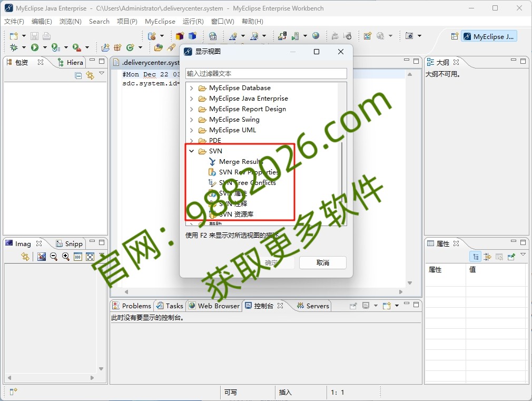Open New file dropdown arrow
Image resolution: width=532 pixels, height=401 pixels.
click(x=24, y=36)
